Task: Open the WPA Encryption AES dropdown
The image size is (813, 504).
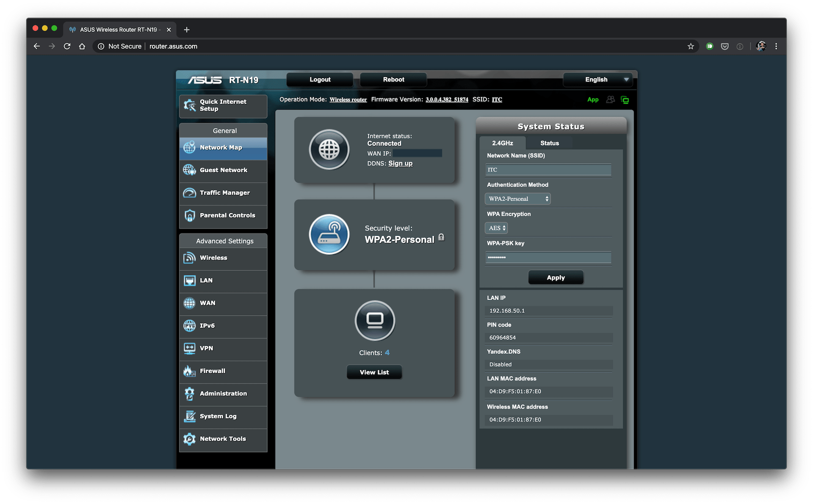Action: coord(496,228)
